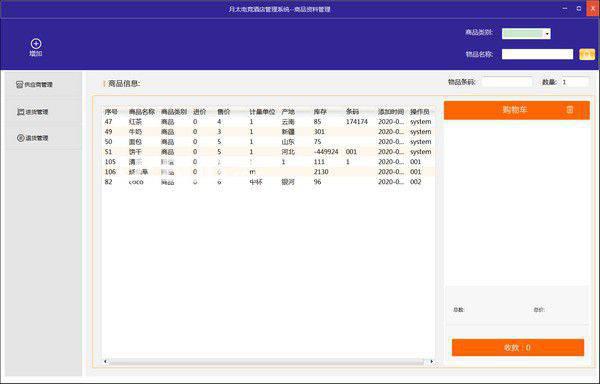Sort by the 售价 column header

click(223, 112)
